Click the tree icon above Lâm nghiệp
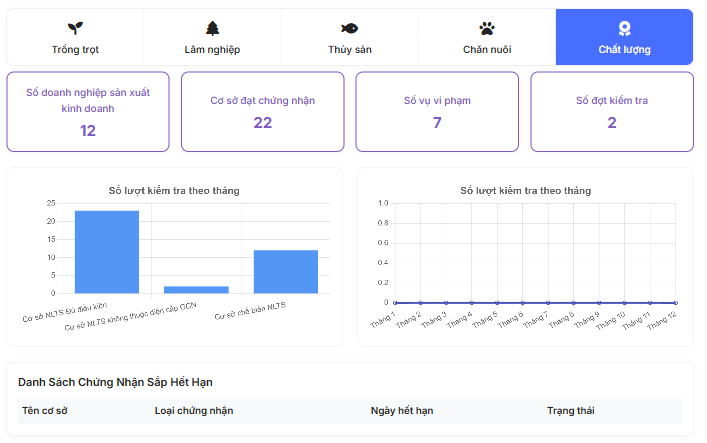The height and width of the screenshot is (443, 707). (x=212, y=28)
